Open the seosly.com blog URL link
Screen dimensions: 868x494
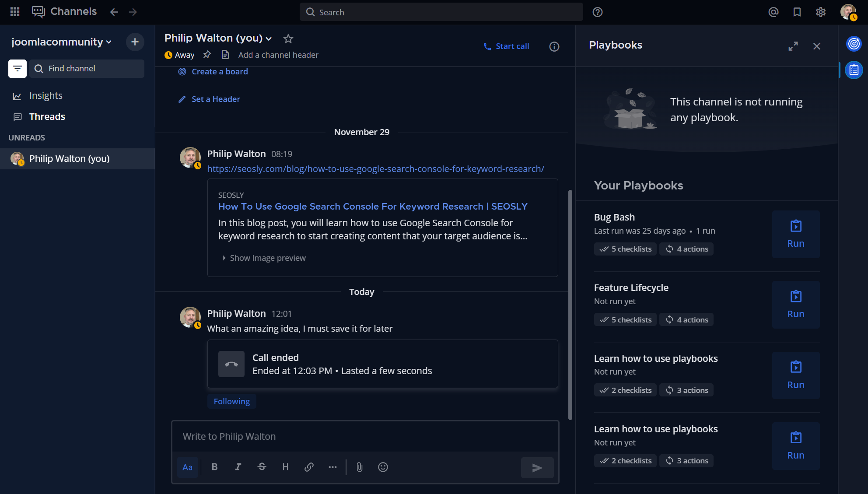(375, 169)
